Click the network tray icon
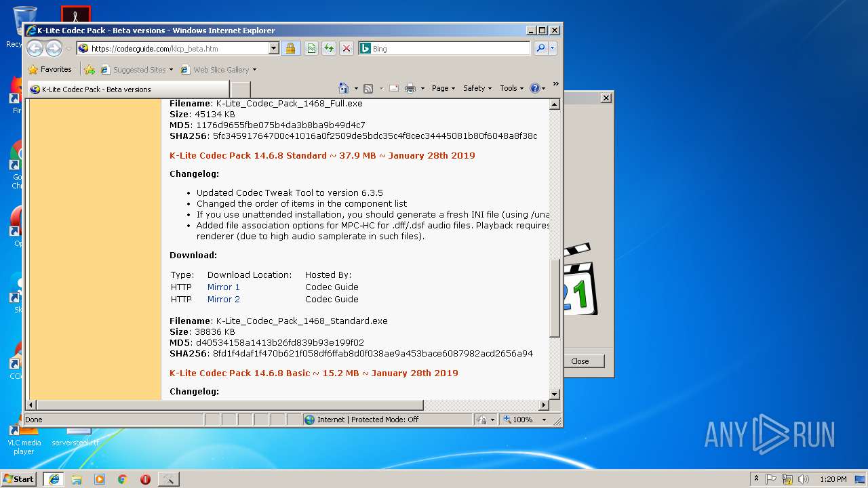Screen dimensions: 868x488 coord(787,479)
